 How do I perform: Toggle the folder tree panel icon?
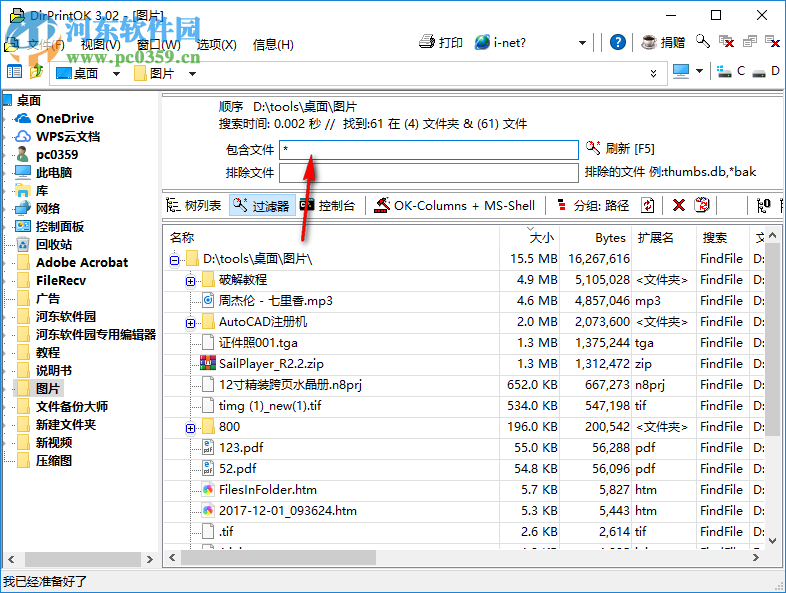point(14,72)
